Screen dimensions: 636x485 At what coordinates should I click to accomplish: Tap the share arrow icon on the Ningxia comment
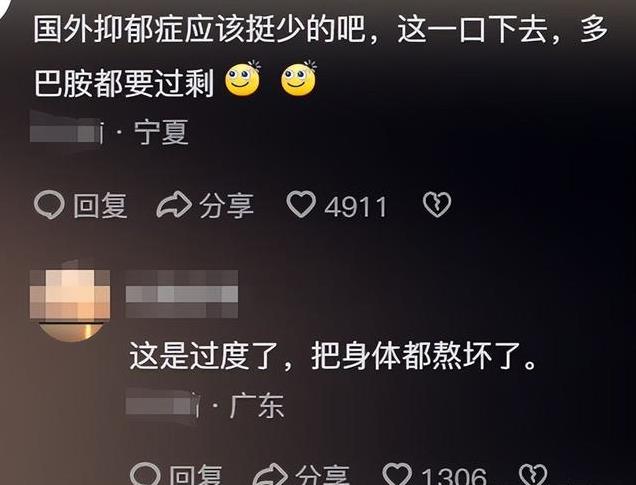[174, 205]
